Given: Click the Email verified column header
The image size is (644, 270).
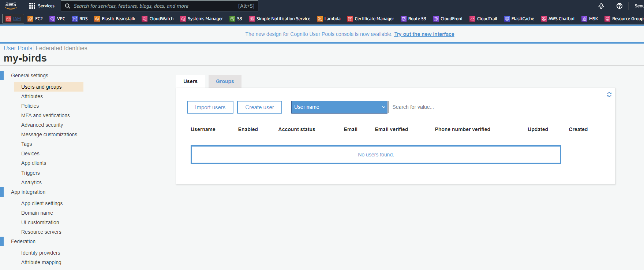Looking at the screenshot, I should point(391,129).
